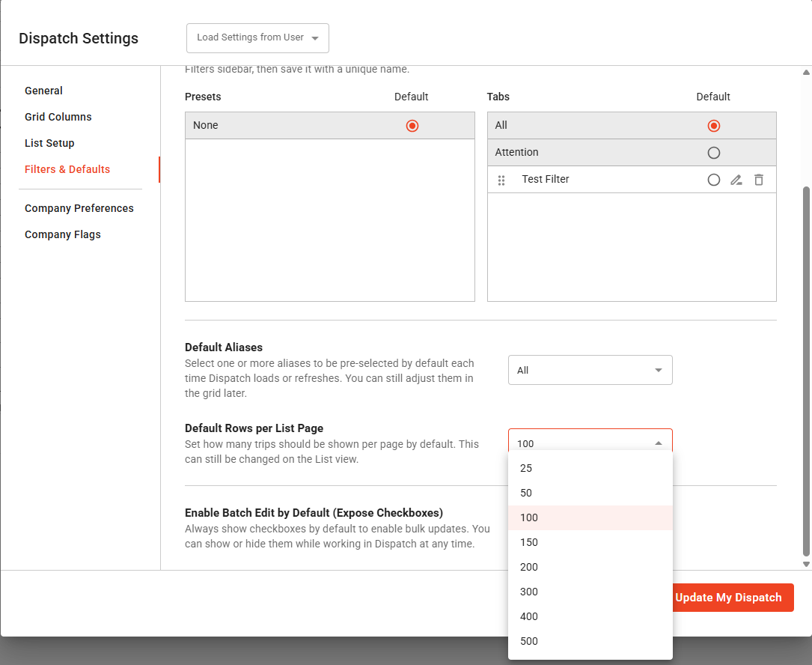Screen dimensions: 812x665
Task: Go to Company Preferences section
Action: [x=79, y=208]
